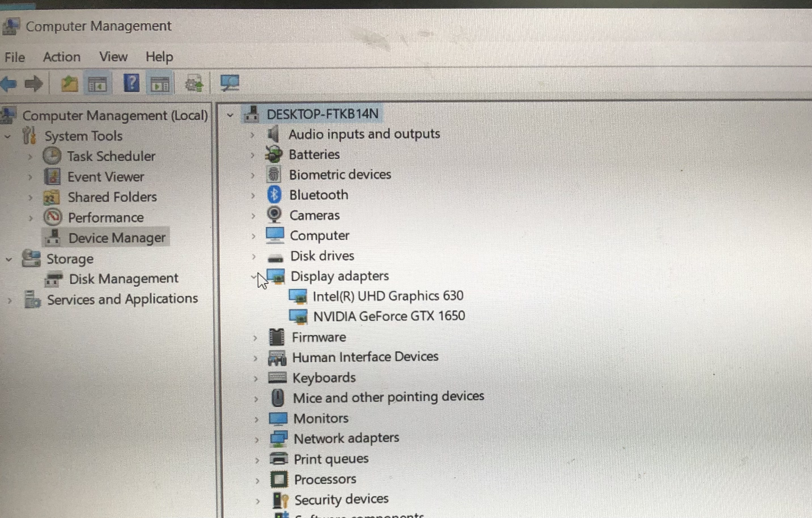The width and height of the screenshot is (812, 518).
Task: Open the View menu
Action: 113,57
